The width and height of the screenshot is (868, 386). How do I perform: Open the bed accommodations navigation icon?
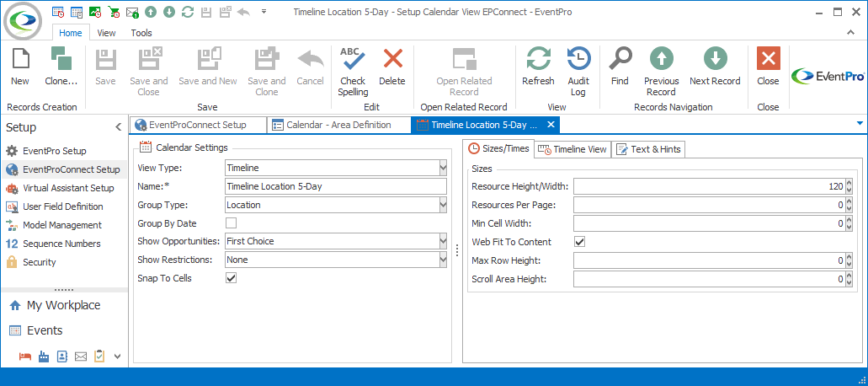[25, 357]
